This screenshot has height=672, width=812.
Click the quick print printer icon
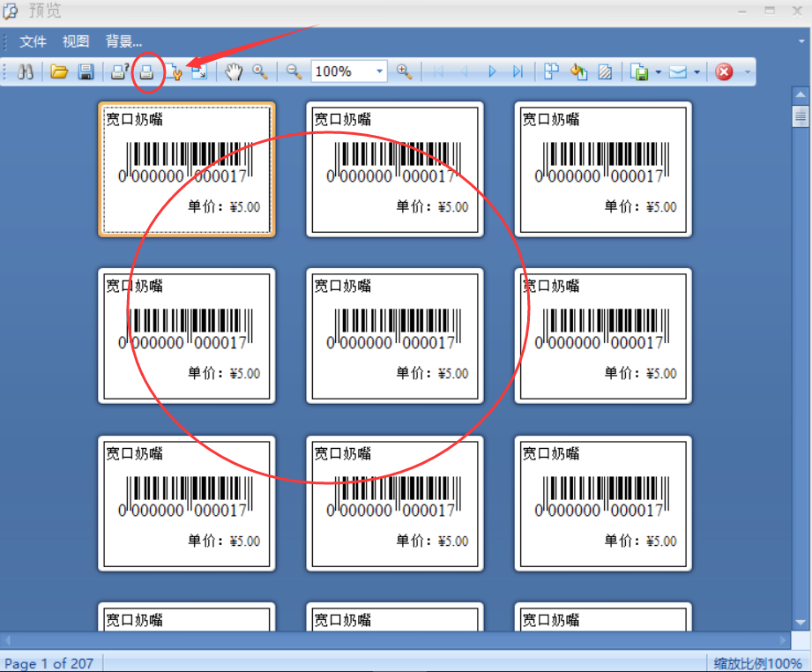(147, 72)
